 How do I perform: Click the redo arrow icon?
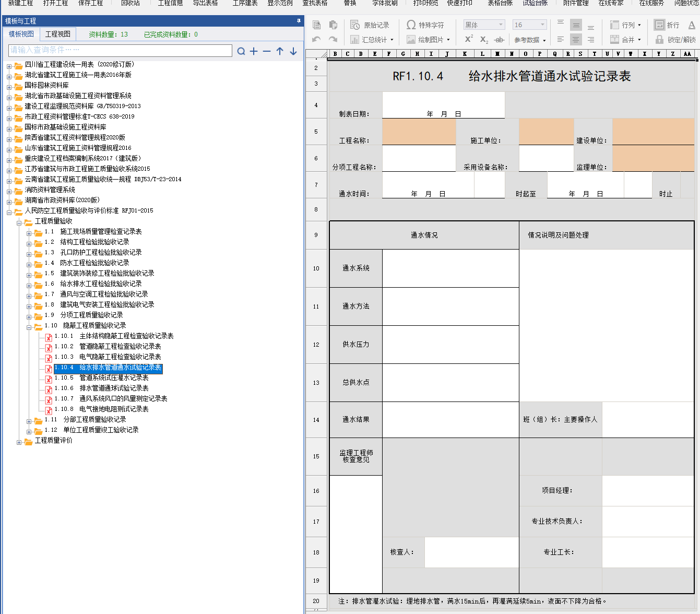tap(333, 39)
